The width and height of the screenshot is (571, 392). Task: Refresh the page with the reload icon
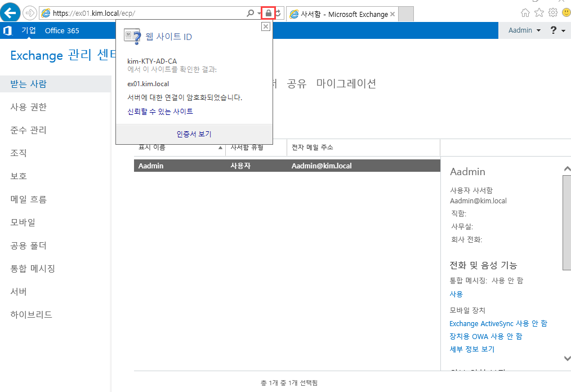tap(278, 14)
